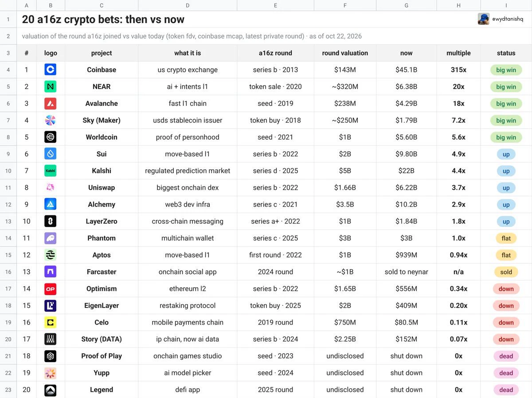Click the Aptos logo icon

pos(51,255)
